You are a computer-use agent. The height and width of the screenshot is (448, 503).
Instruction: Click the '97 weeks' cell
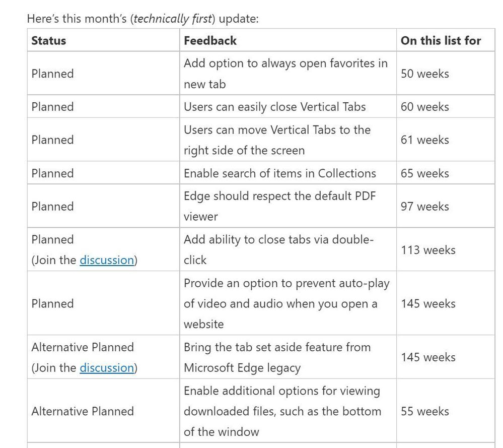click(424, 206)
